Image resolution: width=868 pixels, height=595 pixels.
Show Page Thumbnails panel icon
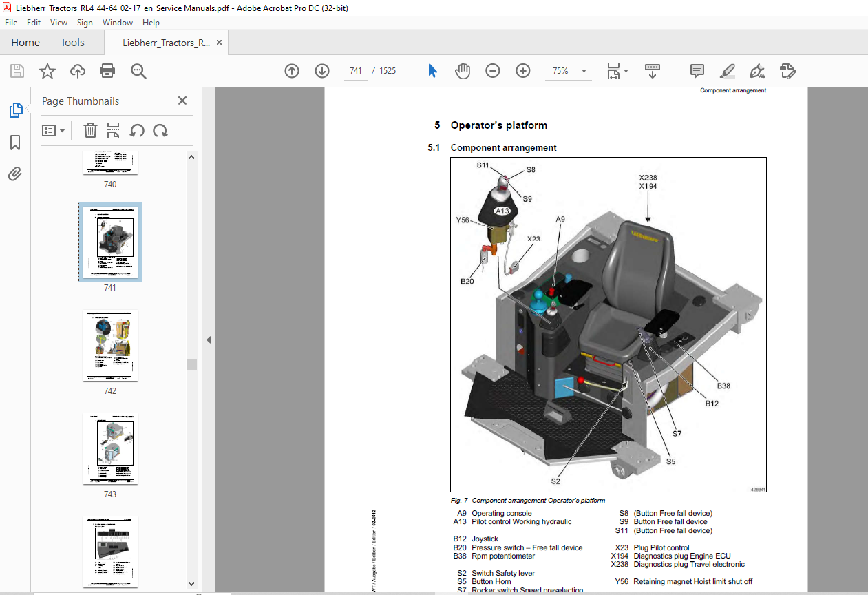(15, 110)
